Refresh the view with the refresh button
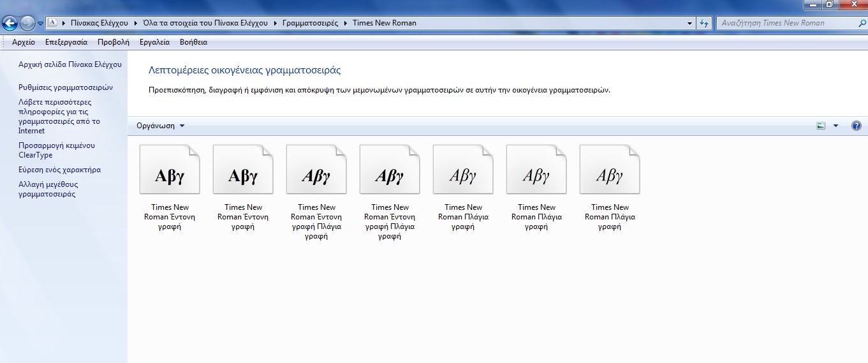This screenshot has width=868, height=363. click(x=704, y=23)
